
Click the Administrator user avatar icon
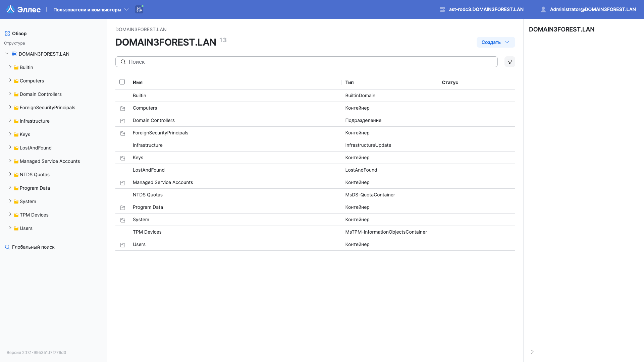point(543,9)
